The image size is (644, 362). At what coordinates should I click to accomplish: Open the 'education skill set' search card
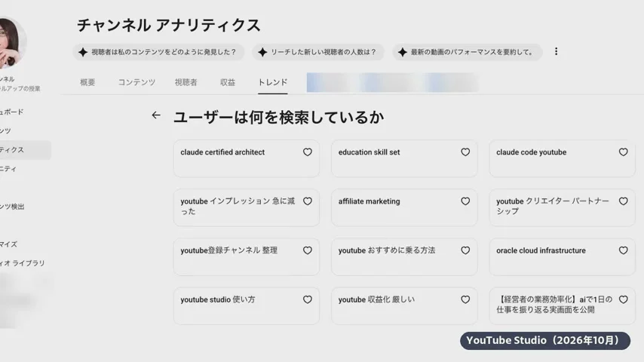(x=404, y=158)
